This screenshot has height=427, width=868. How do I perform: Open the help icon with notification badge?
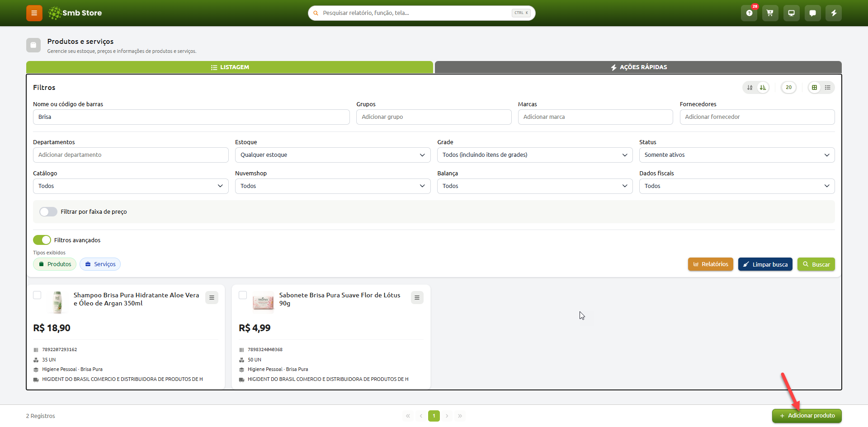tap(749, 13)
